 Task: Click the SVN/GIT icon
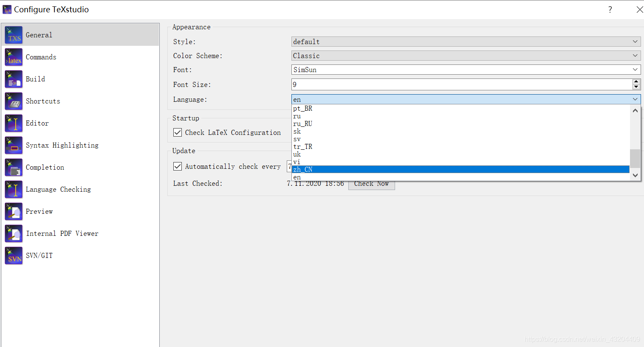(x=14, y=255)
